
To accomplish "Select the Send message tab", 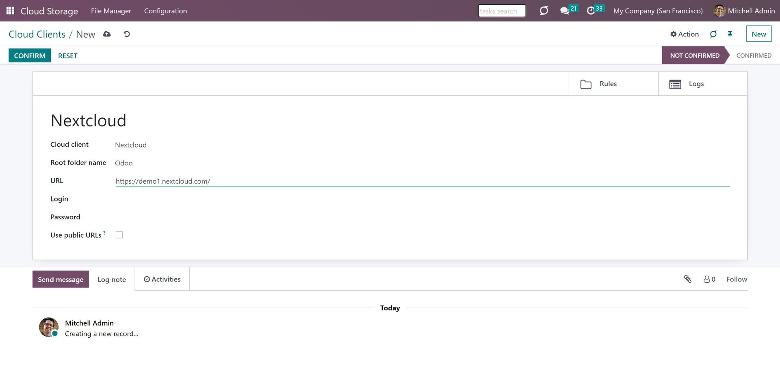I will (61, 280).
